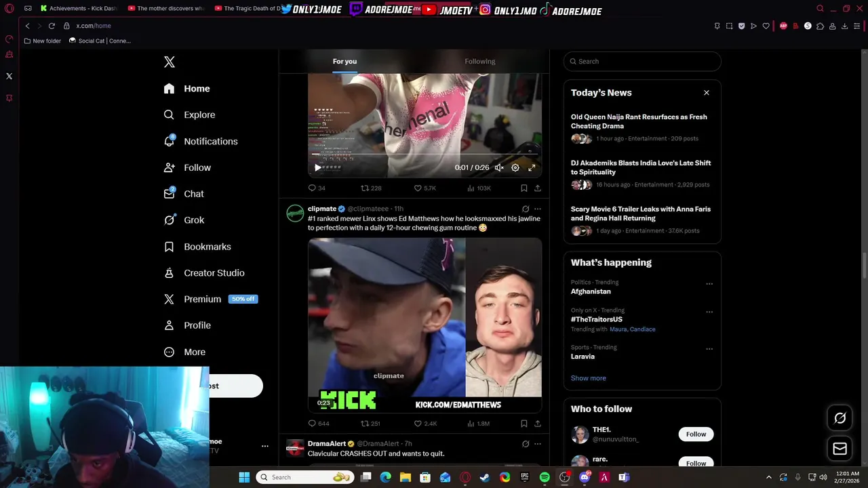Open the New folder bookmark
The height and width of the screenshot is (488, 868).
click(42, 41)
